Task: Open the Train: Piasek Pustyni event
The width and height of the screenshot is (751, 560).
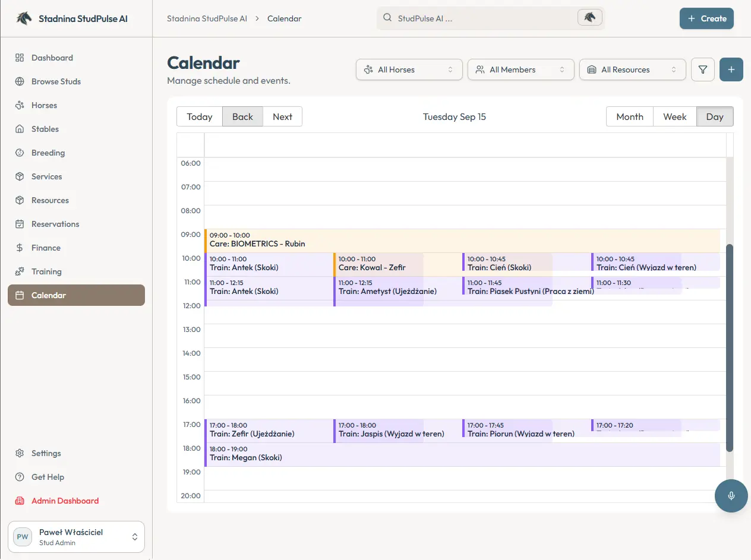Action: click(x=526, y=286)
